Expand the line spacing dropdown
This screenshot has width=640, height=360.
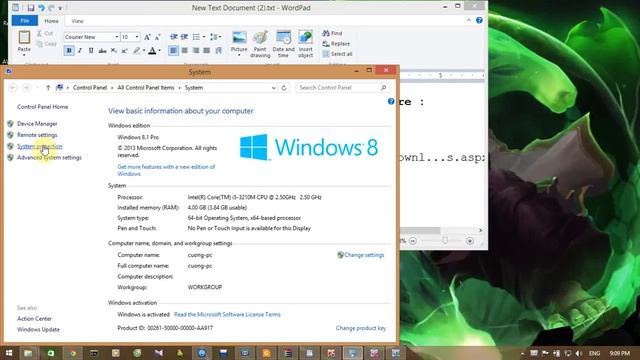(x=220, y=37)
